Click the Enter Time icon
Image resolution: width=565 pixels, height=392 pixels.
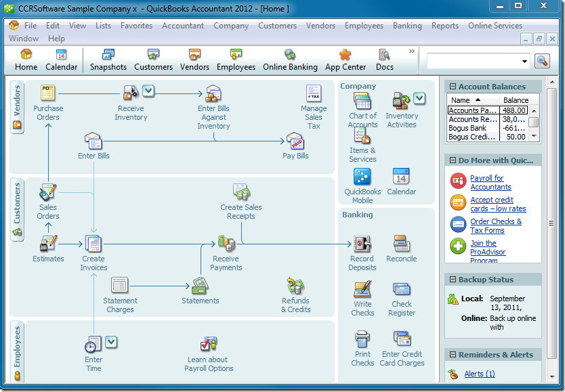(x=93, y=344)
